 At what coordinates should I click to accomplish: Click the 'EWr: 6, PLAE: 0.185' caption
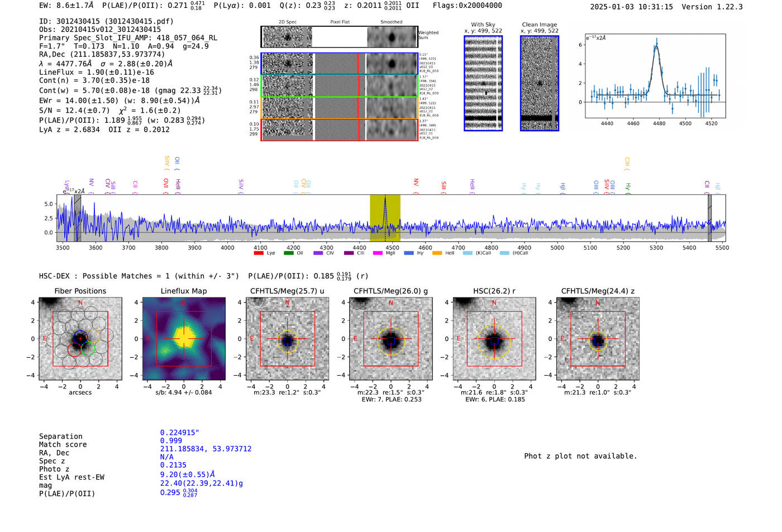tap(495, 400)
